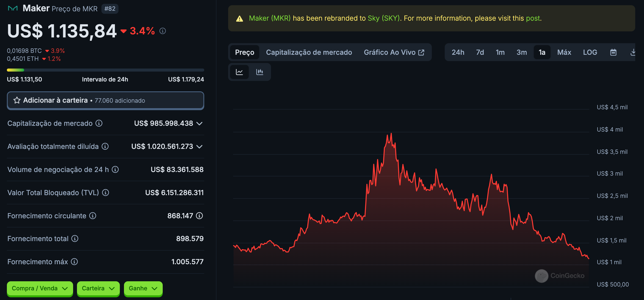644x300 pixels.
Task: Click info icon beside 868.147 circulating supply
Action: 200,216
